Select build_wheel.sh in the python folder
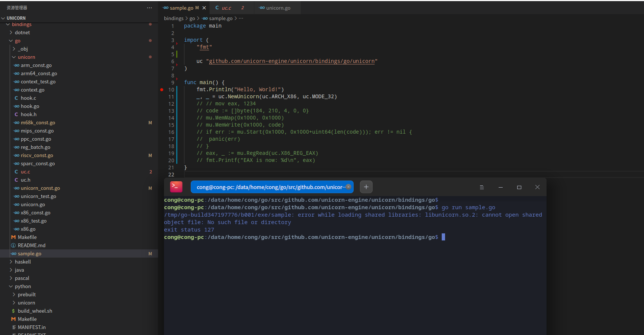 pyautogui.click(x=36, y=311)
